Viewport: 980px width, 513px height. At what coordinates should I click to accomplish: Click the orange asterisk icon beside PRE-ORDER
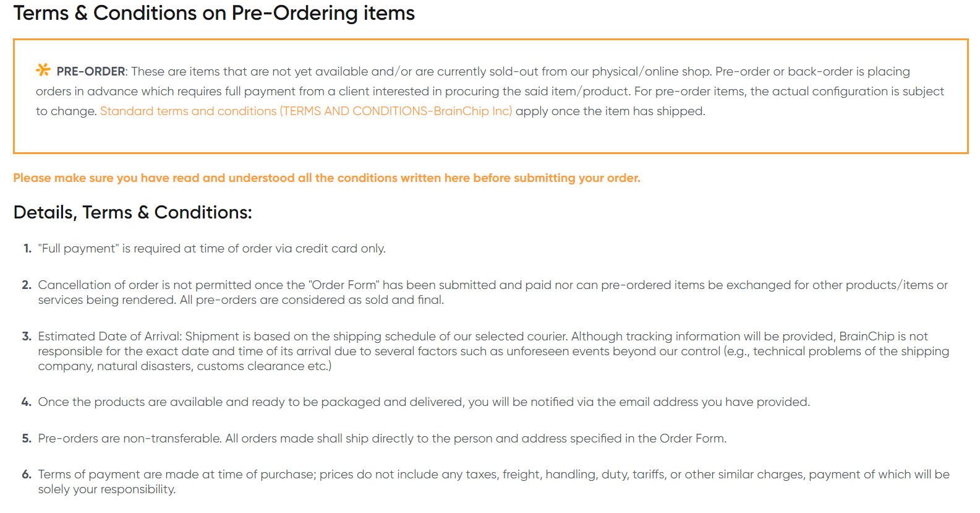click(43, 70)
